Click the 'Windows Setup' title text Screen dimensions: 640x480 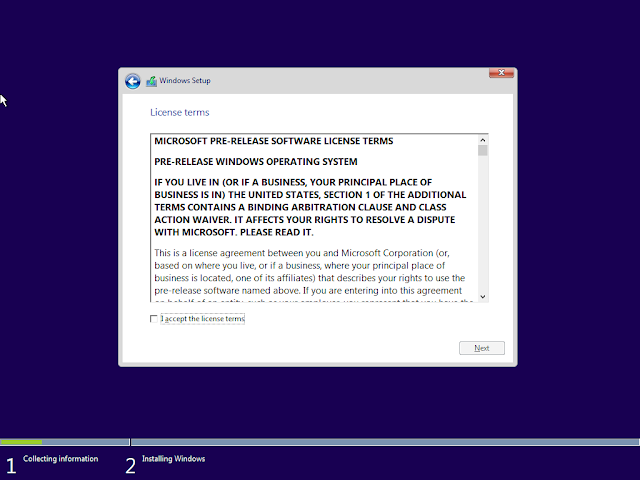[x=185, y=81]
